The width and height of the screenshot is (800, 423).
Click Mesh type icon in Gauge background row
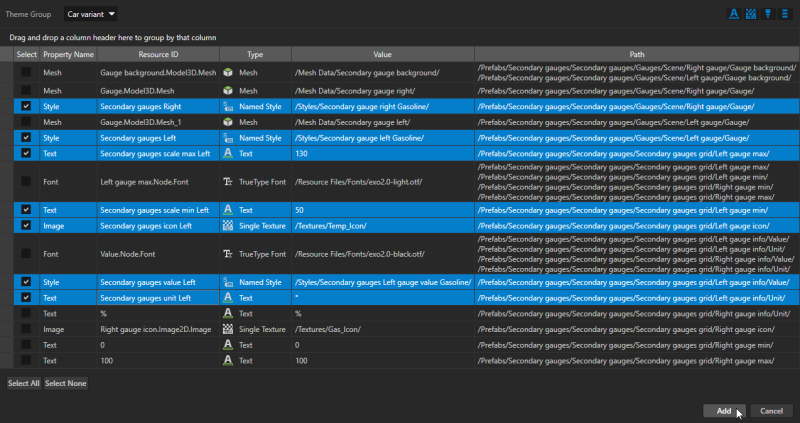click(x=228, y=73)
